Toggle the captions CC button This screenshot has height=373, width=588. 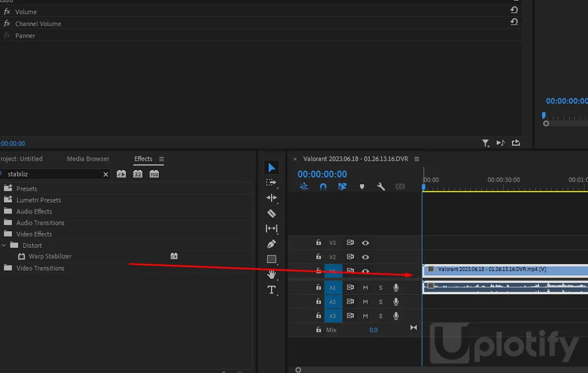(400, 186)
